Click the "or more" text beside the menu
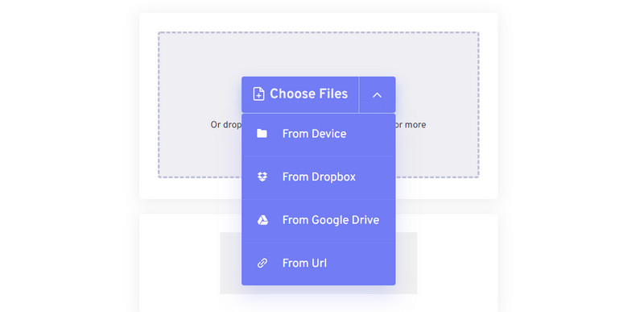 point(411,124)
